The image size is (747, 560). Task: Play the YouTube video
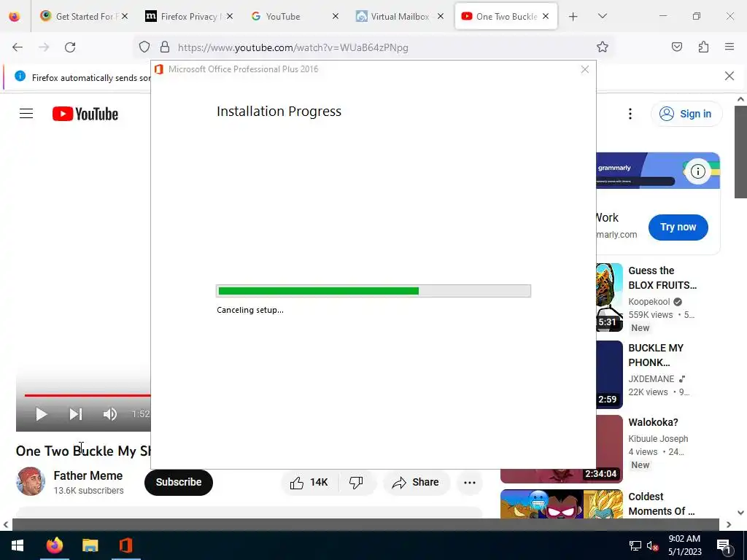tap(42, 414)
